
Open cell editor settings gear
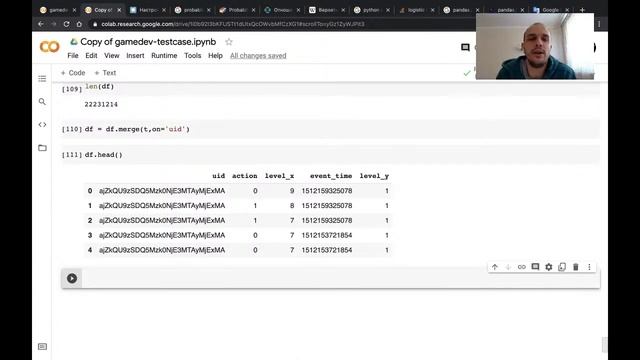tap(549, 267)
